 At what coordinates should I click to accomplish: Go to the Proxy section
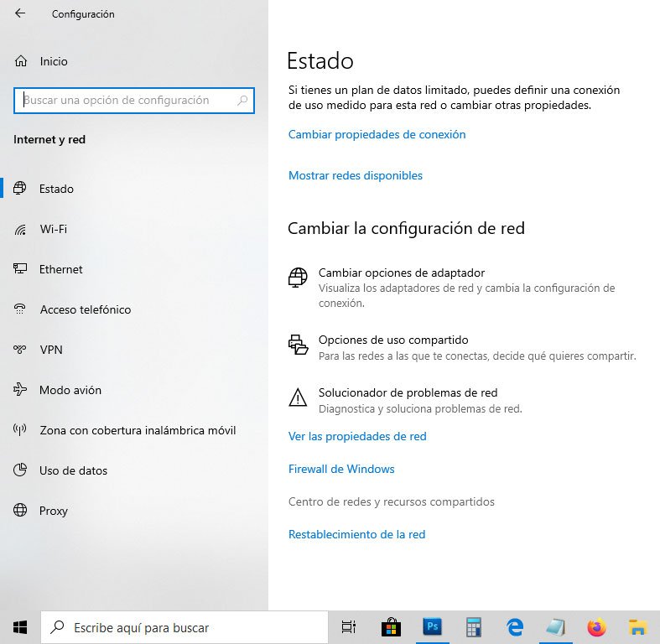pos(54,511)
